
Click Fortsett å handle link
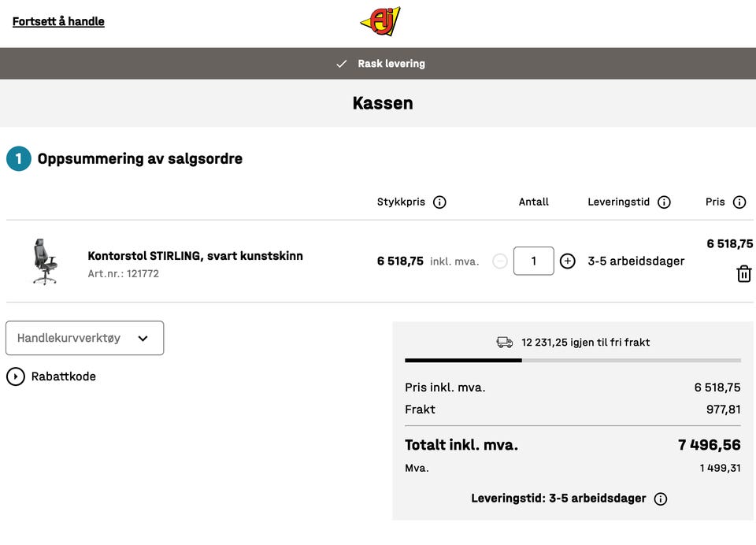58,21
